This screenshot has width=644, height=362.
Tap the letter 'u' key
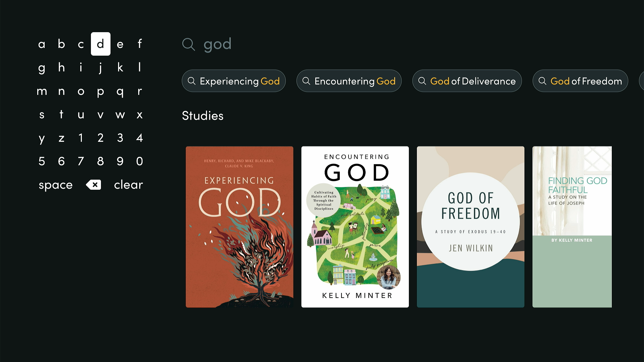pyautogui.click(x=81, y=114)
